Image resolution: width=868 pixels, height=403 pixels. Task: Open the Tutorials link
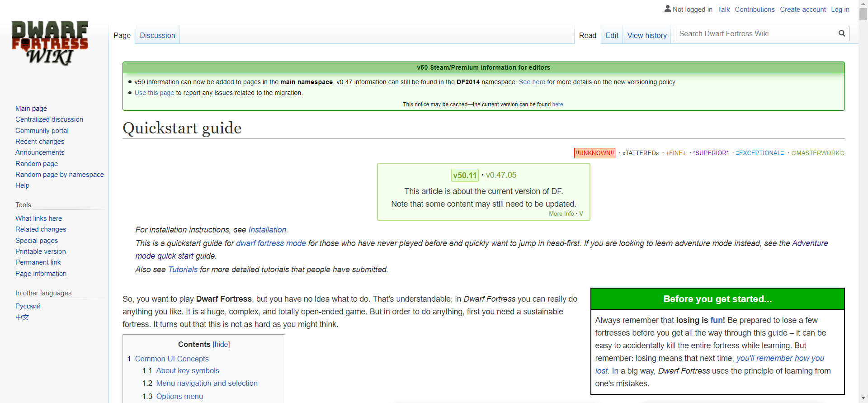(183, 270)
